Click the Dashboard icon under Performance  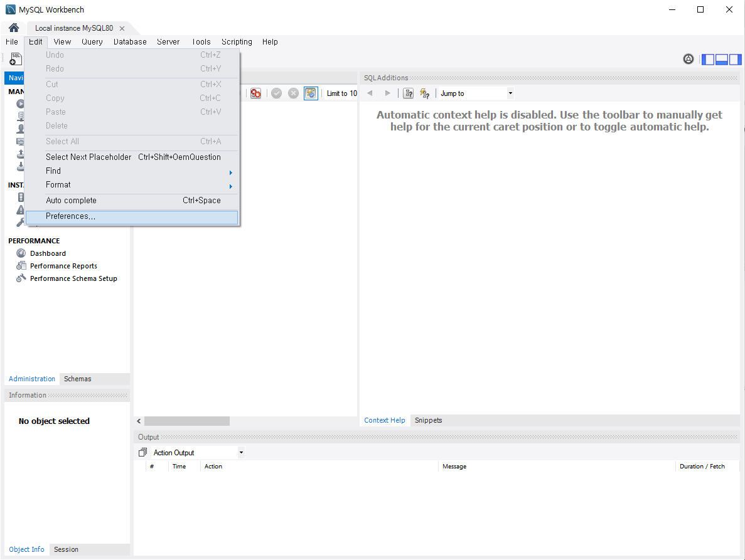pyautogui.click(x=21, y=253)
